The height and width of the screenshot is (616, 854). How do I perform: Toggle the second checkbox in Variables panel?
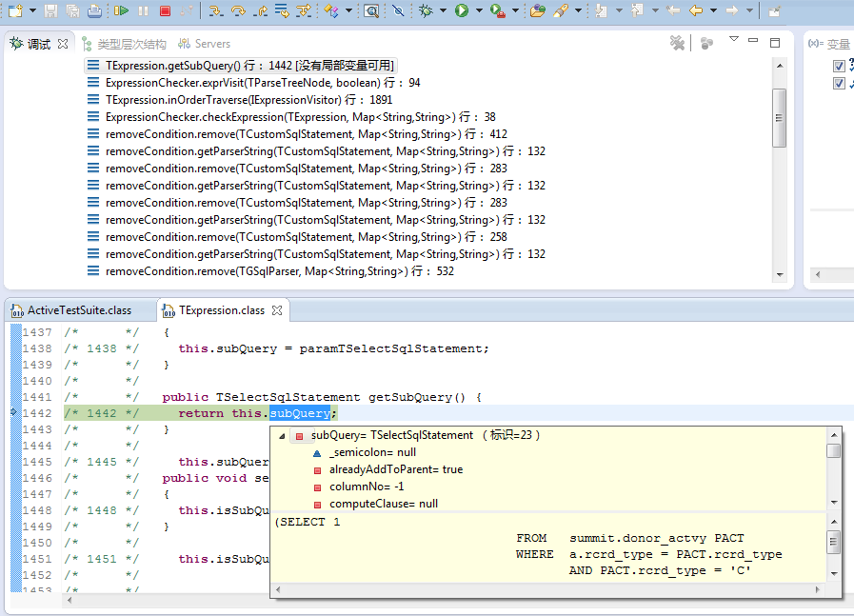839,83
